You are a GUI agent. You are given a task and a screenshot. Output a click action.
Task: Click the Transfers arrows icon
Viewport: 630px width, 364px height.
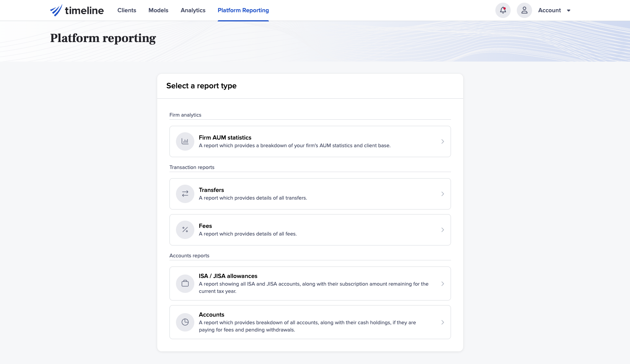click(185, 194)
